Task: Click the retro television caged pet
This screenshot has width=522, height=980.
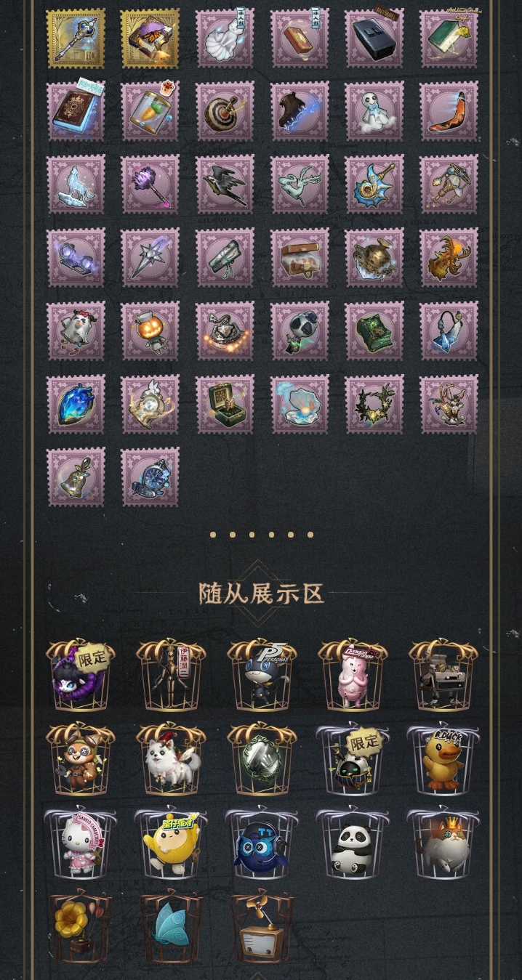Action: (x=262, y=926)
